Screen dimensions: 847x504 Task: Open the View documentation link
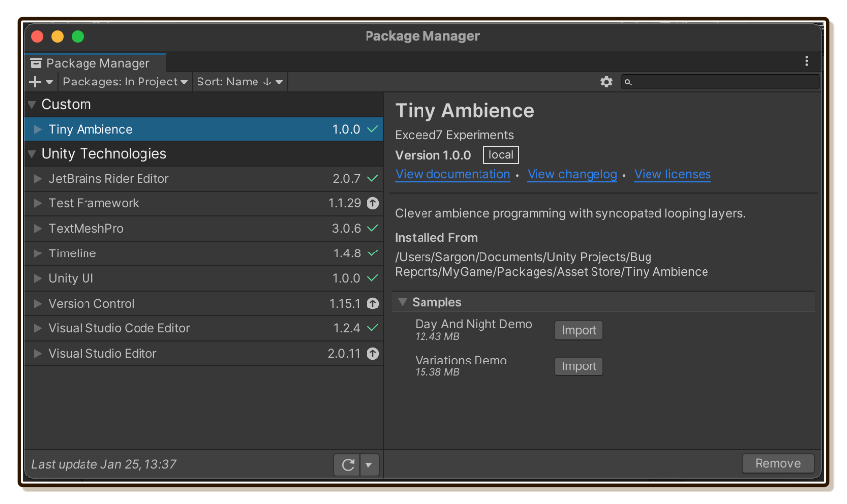tap(453, 174)
